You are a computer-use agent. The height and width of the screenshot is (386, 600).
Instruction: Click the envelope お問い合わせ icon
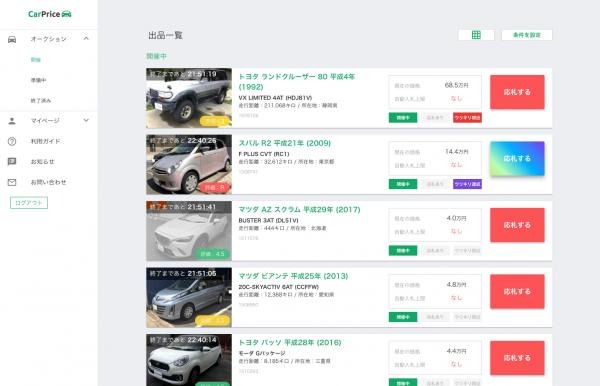pyautogui.click(x=12, y=182)
